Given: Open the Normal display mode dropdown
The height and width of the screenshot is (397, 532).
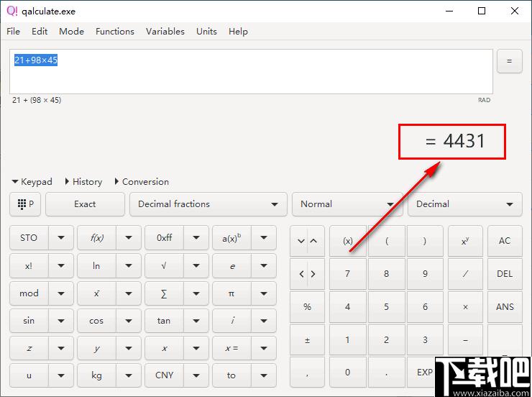Looking at the screenshot, I should coord(347,204).
